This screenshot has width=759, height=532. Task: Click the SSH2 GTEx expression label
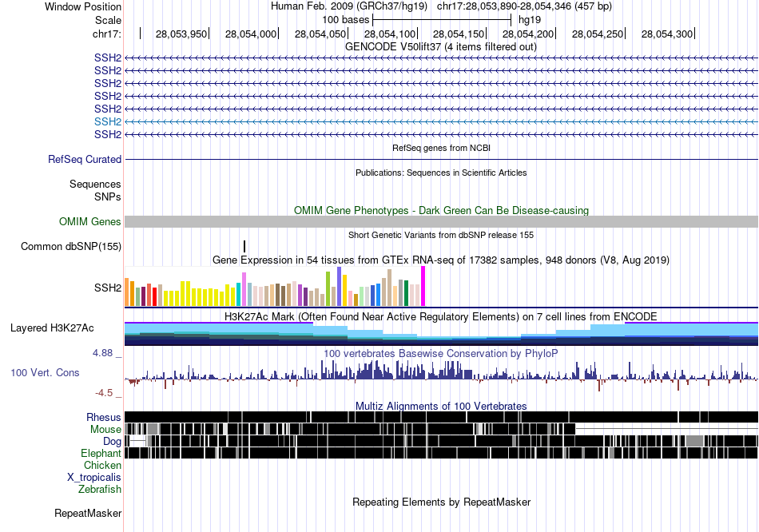108,288
